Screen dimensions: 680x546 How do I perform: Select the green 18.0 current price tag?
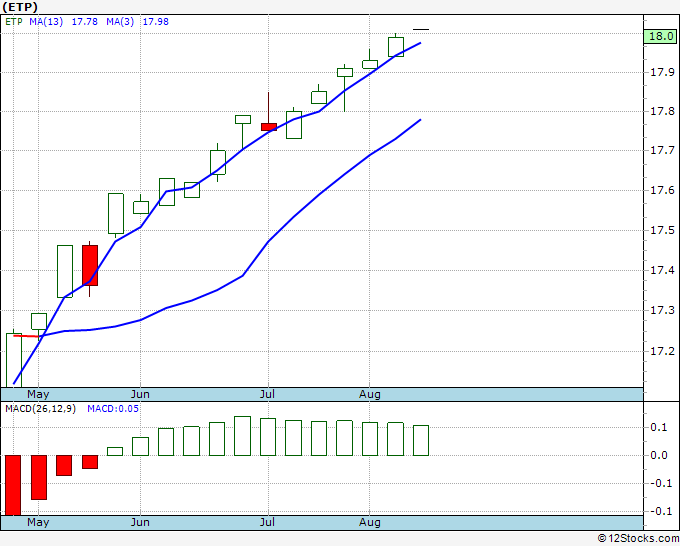660,36
